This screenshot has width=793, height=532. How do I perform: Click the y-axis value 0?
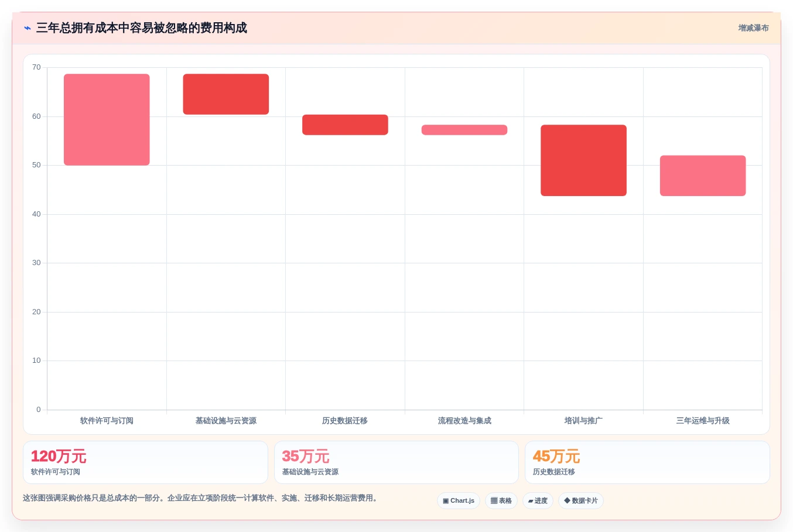coord(39,410)
